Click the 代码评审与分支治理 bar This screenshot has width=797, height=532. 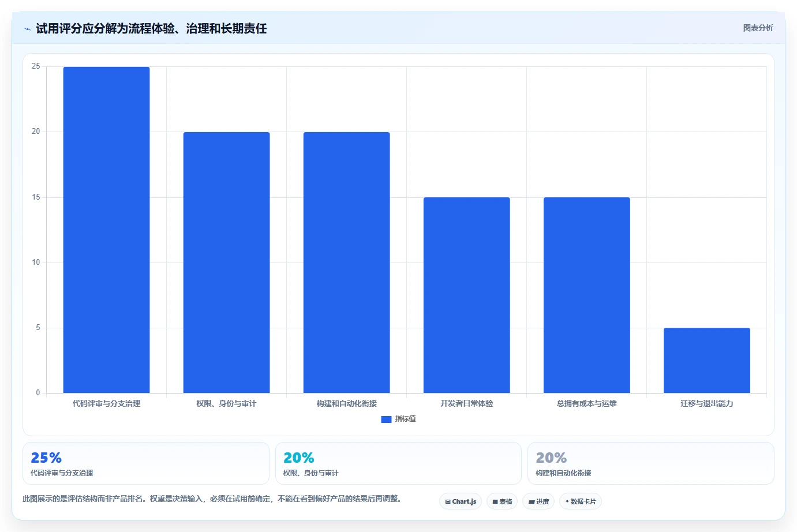pos(106,230)
